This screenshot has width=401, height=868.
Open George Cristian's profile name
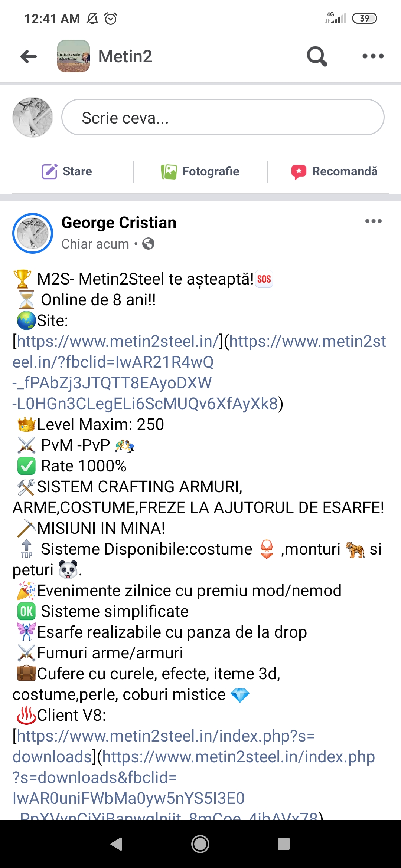click(x=119, y=223)
